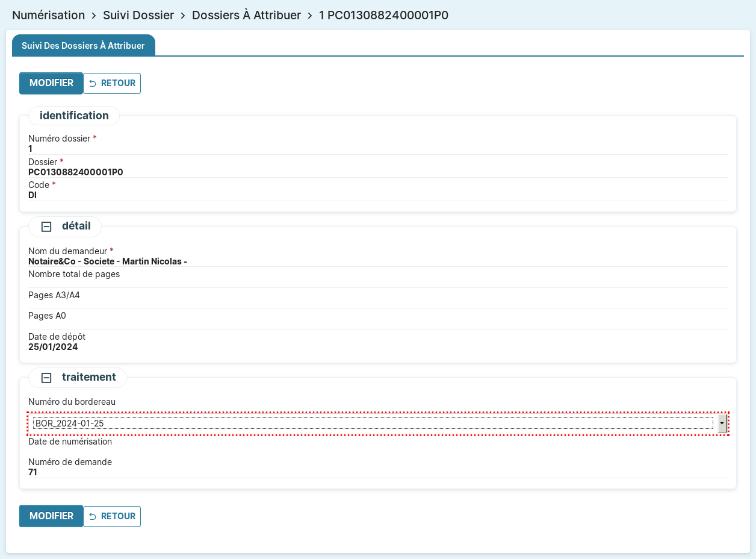Collapse the détail section minus icon
The image size is (756, 559).
click(46, 226)
